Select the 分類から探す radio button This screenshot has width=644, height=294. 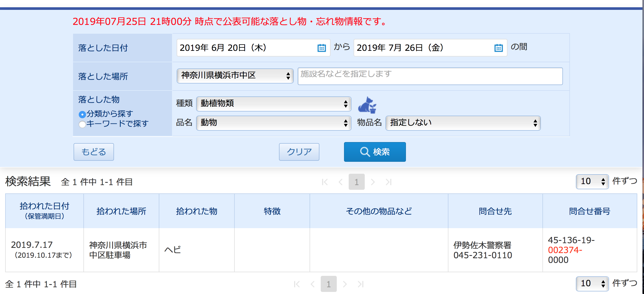(82, 114)
